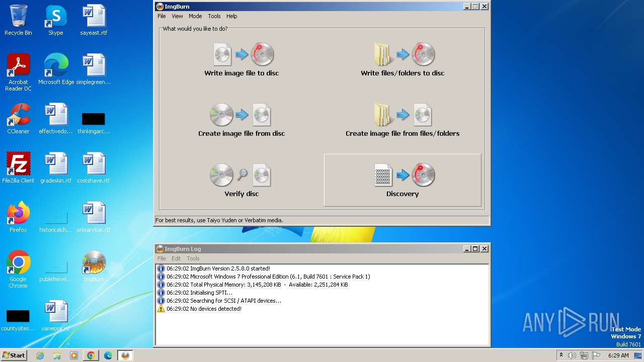Select 'Searching for SCSI / ATAPI devices' log line
This screenshot has height=362, width=644.
[x=224, y=301]
